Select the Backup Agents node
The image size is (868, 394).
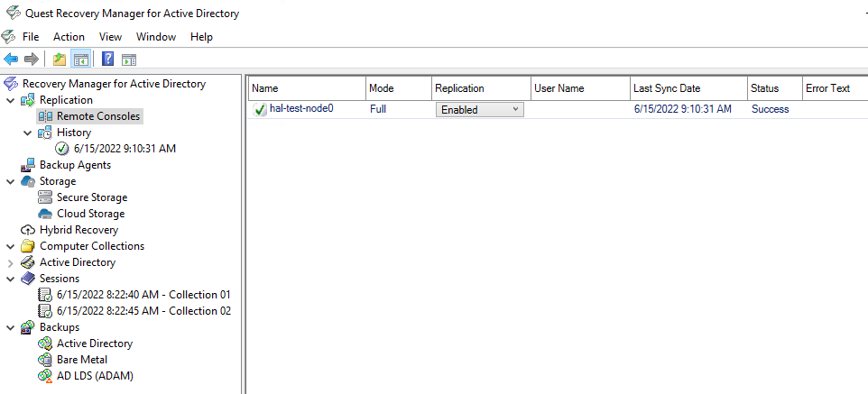pyautogui.click(x=75, y=165)
